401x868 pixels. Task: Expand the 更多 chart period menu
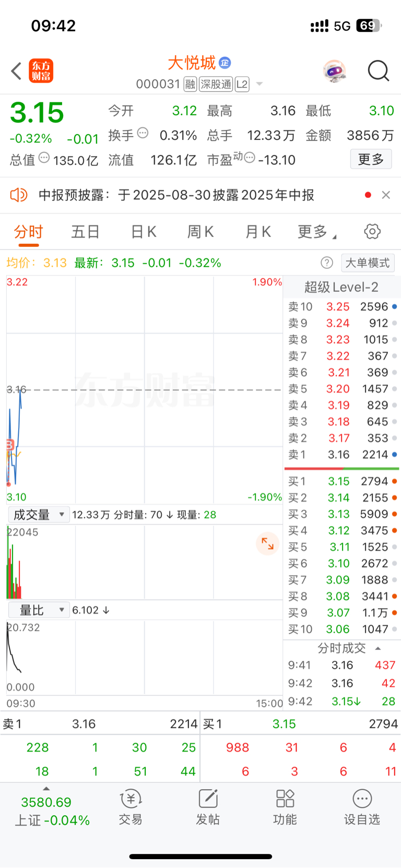[316, 232]
